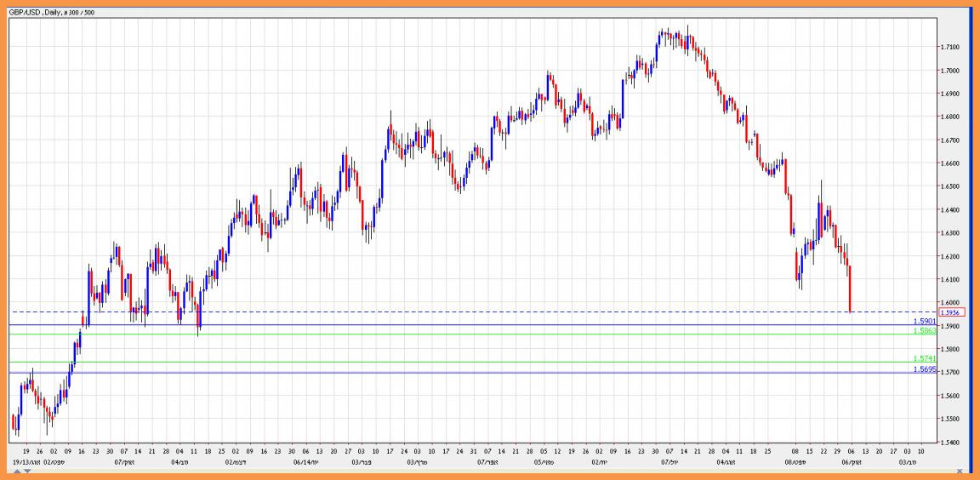
Task: Click the GBP/USD Daily chart title
Action: click(x=52, y=13)
